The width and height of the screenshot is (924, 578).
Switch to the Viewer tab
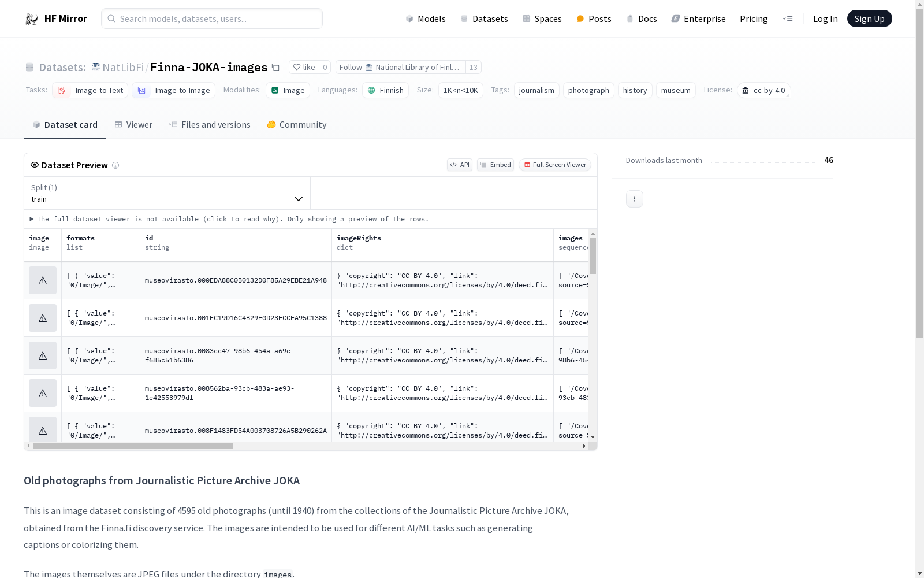coord(133,124)
